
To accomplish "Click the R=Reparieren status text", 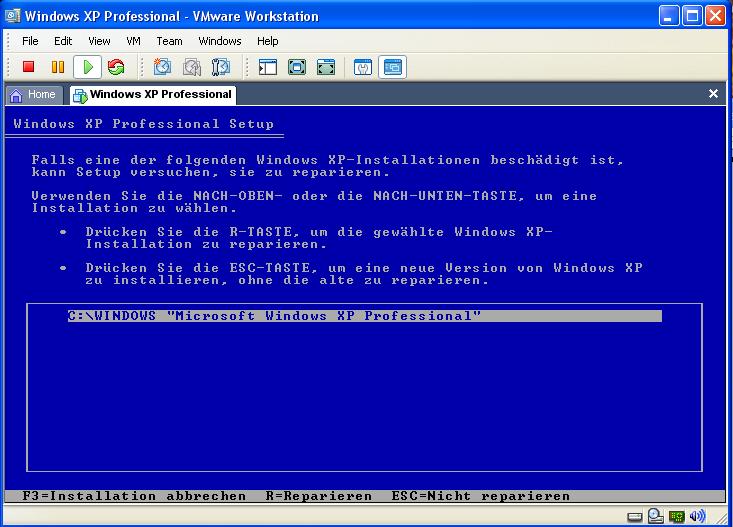I will 319,496.
